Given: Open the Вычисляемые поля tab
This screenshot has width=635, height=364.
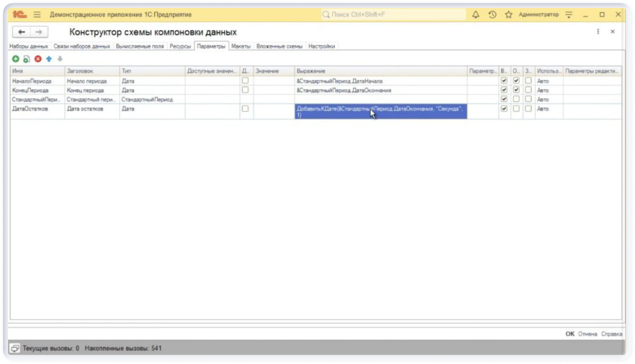Looking at the screenshot, I should pyautogui.click(x=139, y=46).
